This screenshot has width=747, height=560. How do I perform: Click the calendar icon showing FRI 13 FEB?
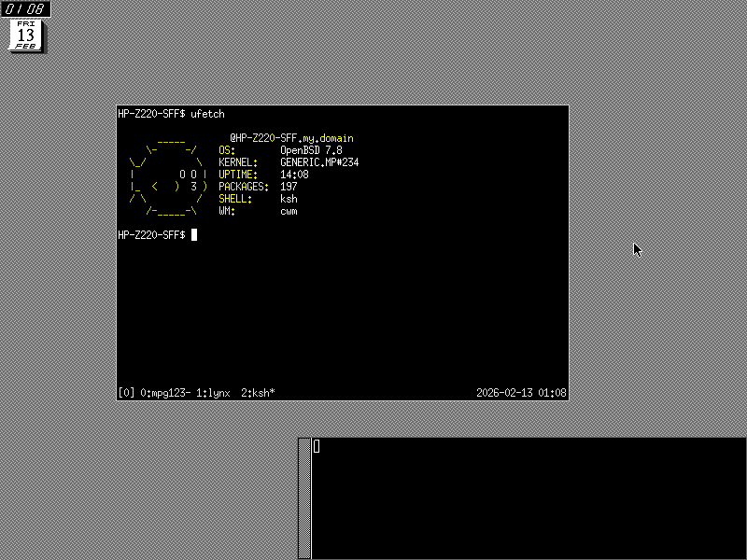coord(26,35)
